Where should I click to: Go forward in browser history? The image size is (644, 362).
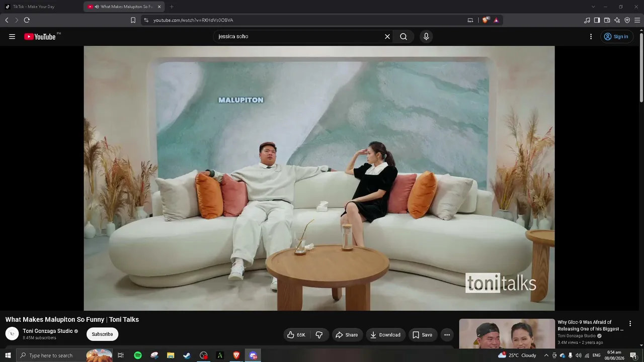[17, 20]
